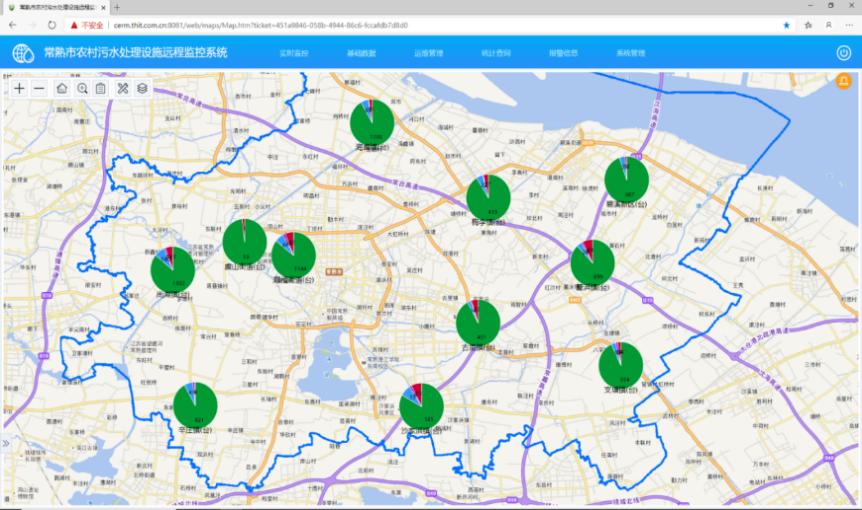Activate the magnifier search tool
Viewport: 862px width, 510px height.
pos(82,88)
